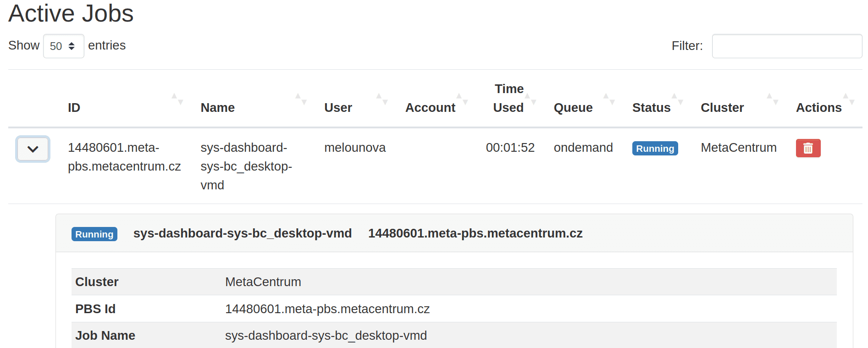Click the Actions column header
Screen dimensions: 868x348
pyautogui.click(x=818, y=108)
